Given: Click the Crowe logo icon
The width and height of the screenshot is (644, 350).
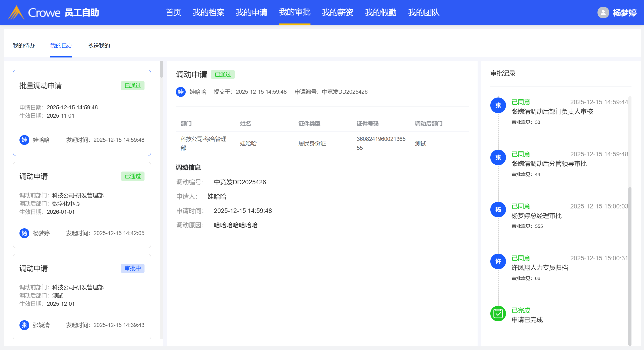Looking at the screenshot, I should [16, 13].
